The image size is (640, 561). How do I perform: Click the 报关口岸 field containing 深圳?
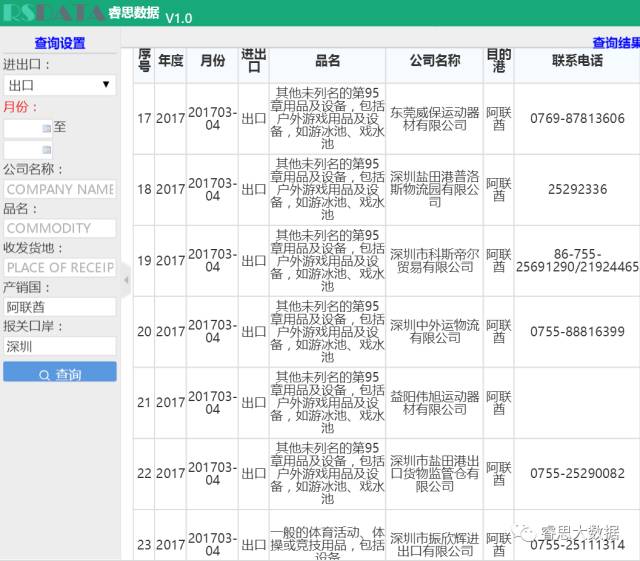(60, 347)
